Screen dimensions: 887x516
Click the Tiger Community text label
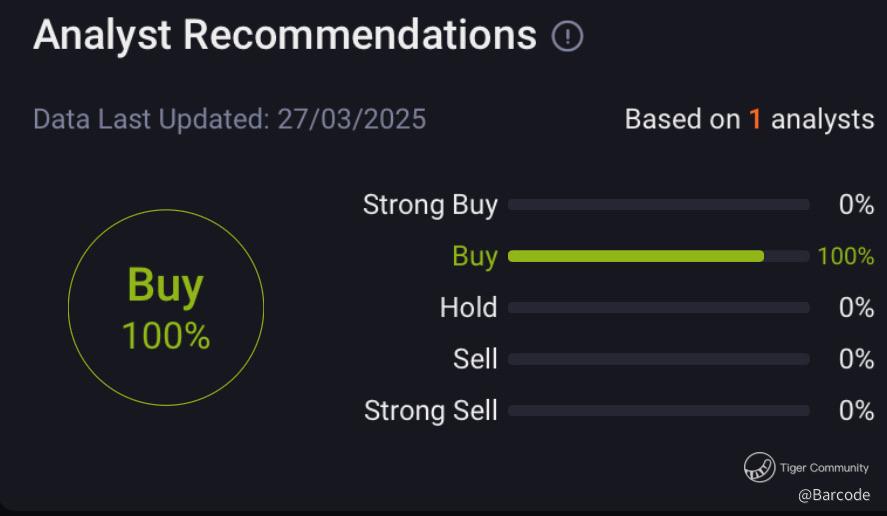824,467
